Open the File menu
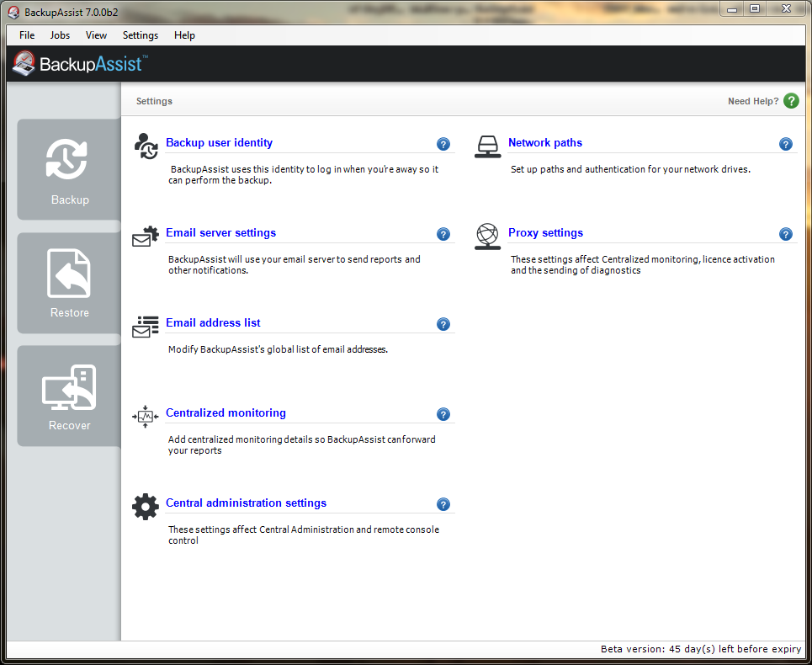This screenshot has height=665, width=812. point(27,35)
